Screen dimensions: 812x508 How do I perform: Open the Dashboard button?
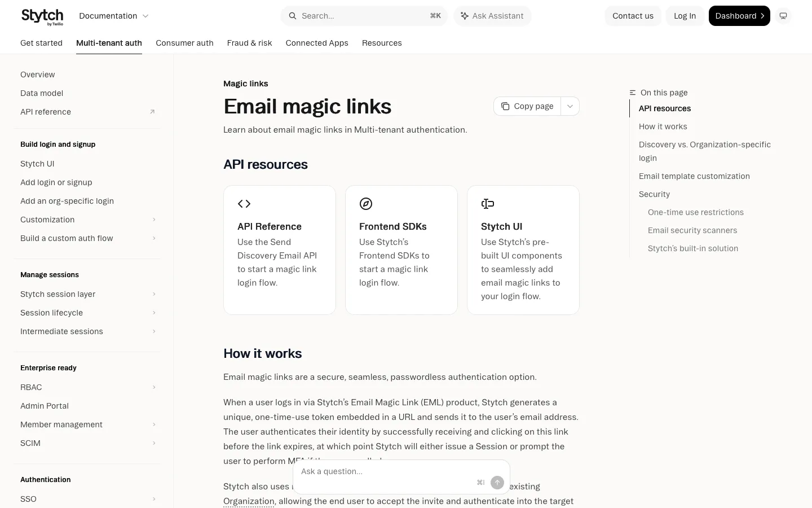coord(739,16)
